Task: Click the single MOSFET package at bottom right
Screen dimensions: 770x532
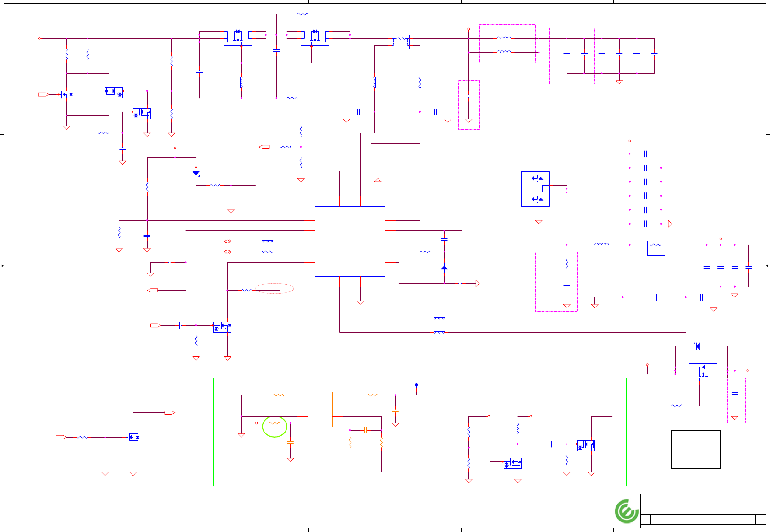Action: [703, 372]
